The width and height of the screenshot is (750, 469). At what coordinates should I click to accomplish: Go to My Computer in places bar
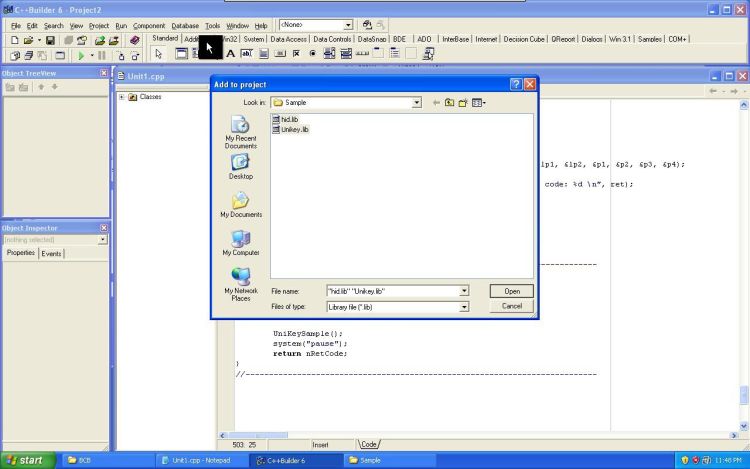(x=241, y=243)
